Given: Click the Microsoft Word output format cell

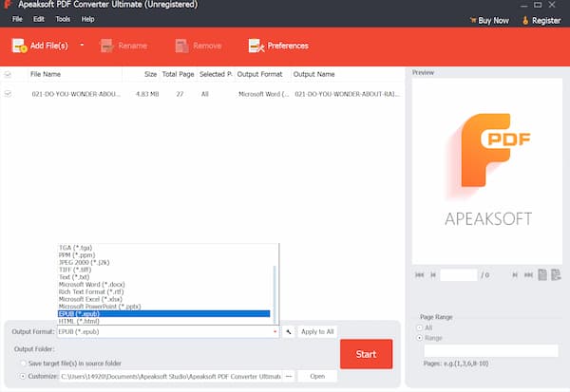Looking at the screenshot, I should [x=263, y=95].
